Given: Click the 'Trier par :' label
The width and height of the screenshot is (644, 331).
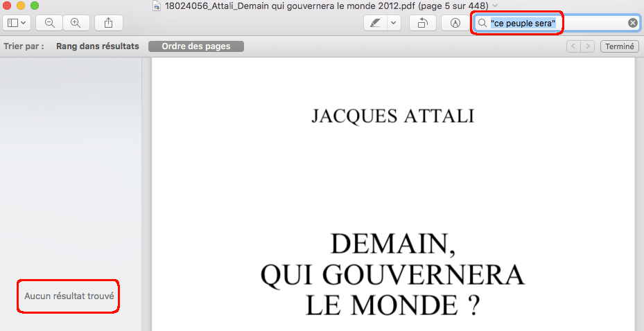Looking at the screenshot, I should (24, 46).
